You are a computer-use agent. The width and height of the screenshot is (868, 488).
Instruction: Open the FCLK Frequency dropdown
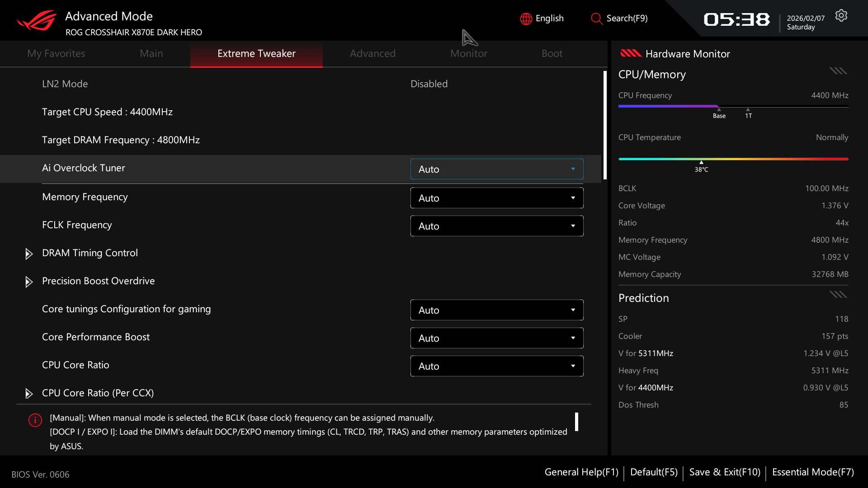coord(496,226)
